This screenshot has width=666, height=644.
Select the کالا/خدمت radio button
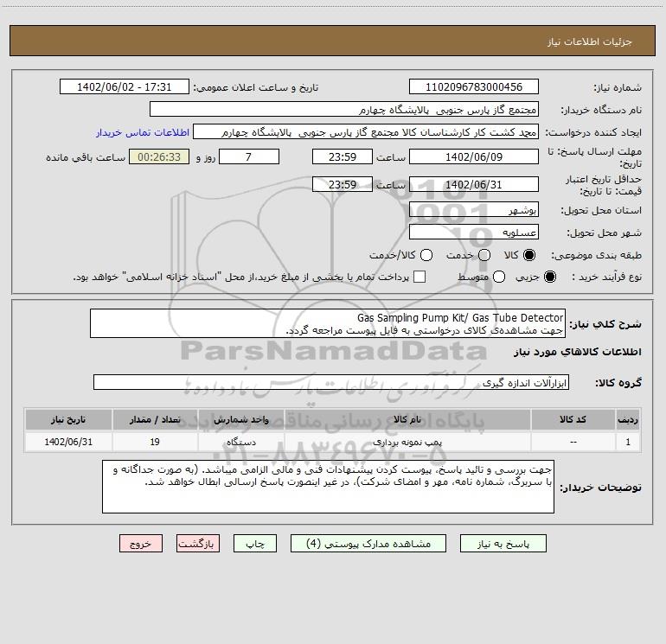pos(426,255)
